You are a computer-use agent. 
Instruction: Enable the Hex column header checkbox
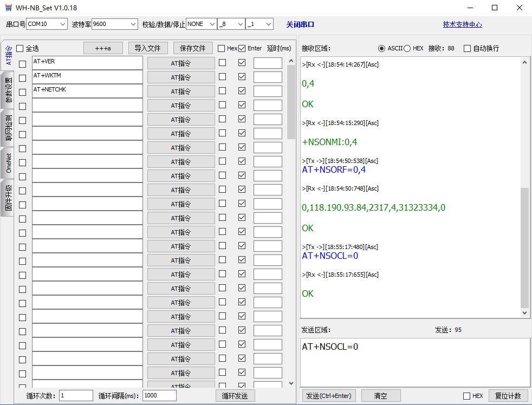[x=221, y=49]
